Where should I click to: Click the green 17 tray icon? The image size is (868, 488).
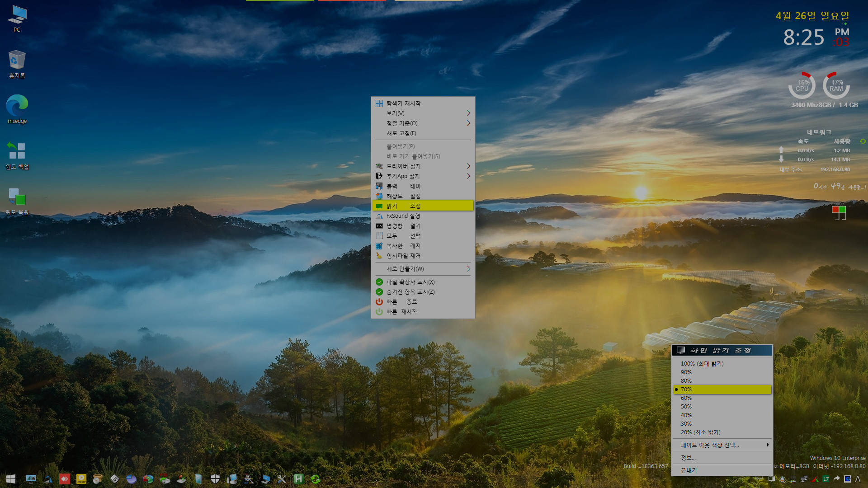point(826,479)
